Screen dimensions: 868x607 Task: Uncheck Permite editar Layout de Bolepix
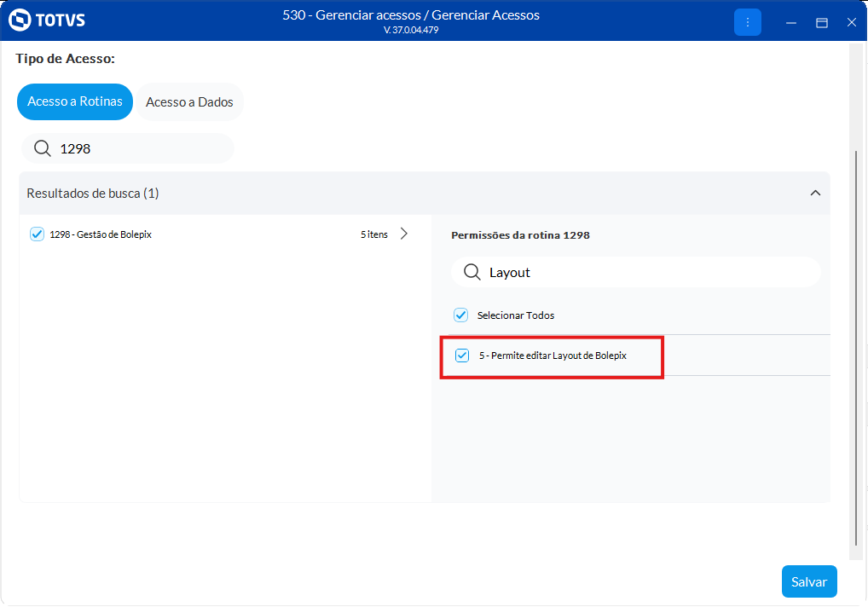(462, 356)
